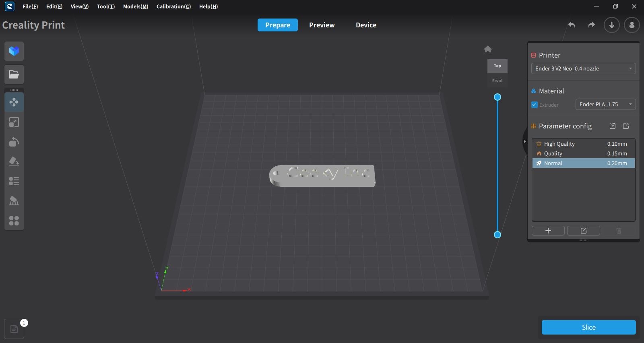The image size is (644, 343).
Task: Toggle the Extruder checkbox
Action: coord(535,105)
